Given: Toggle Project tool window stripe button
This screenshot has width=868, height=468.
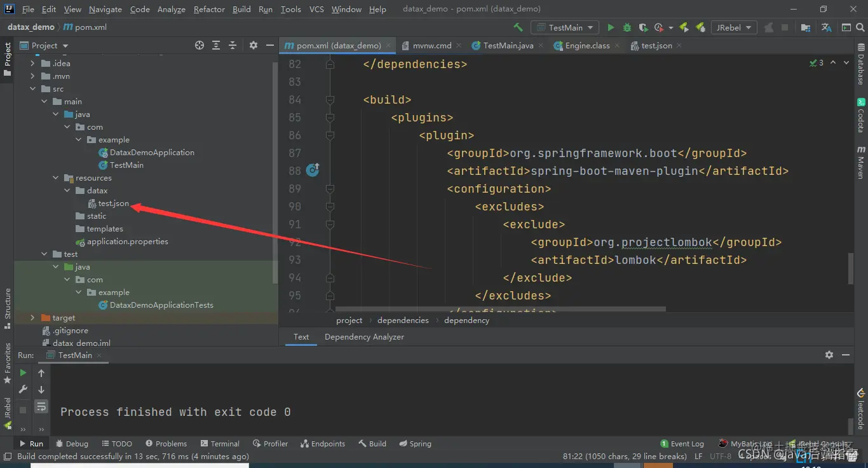Looking at the screenshot, I should 8,59.
